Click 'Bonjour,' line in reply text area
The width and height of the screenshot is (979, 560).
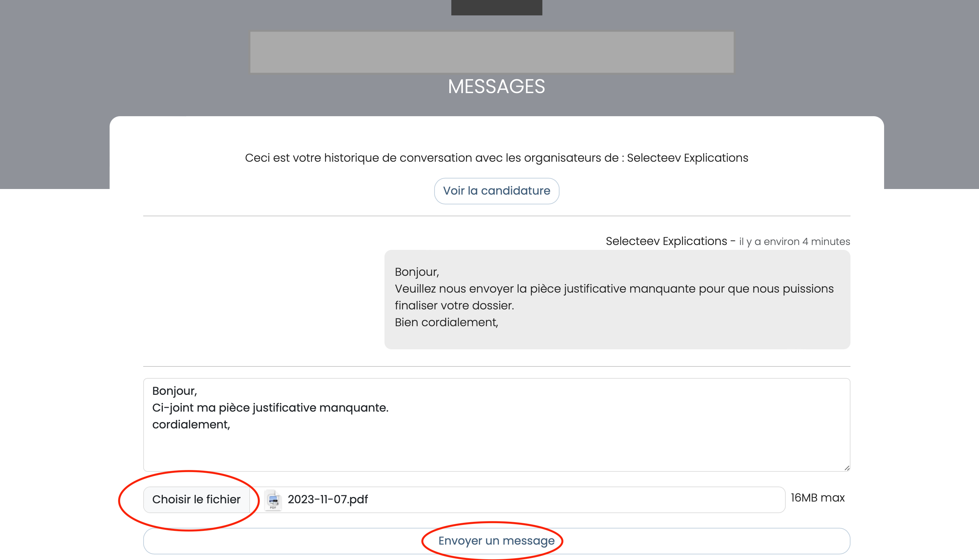pyautogui.click(x=175, y=391)
